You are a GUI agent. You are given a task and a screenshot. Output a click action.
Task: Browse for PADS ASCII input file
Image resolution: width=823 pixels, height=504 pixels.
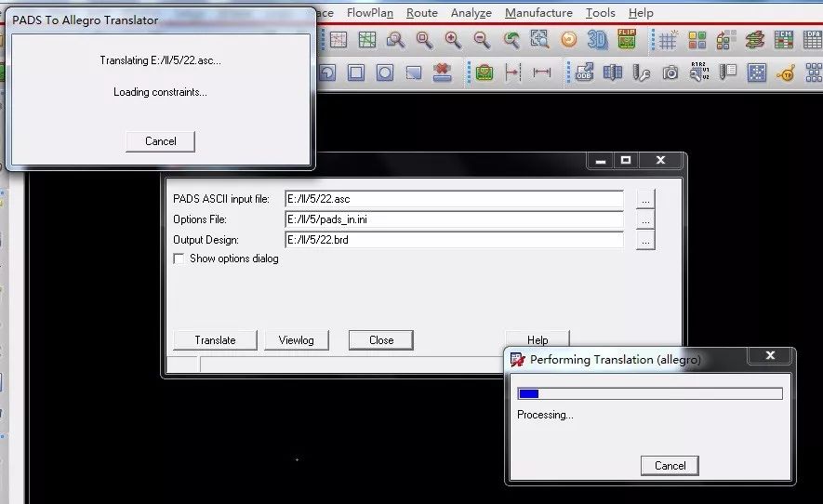click(645, 199)
